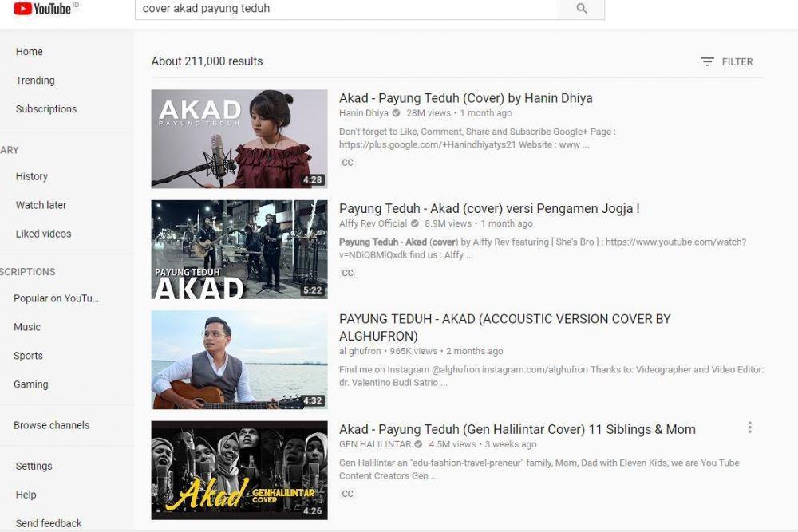Click the magnifying glass search button
Screen dimensions: 798x532
tap(582, 9)
